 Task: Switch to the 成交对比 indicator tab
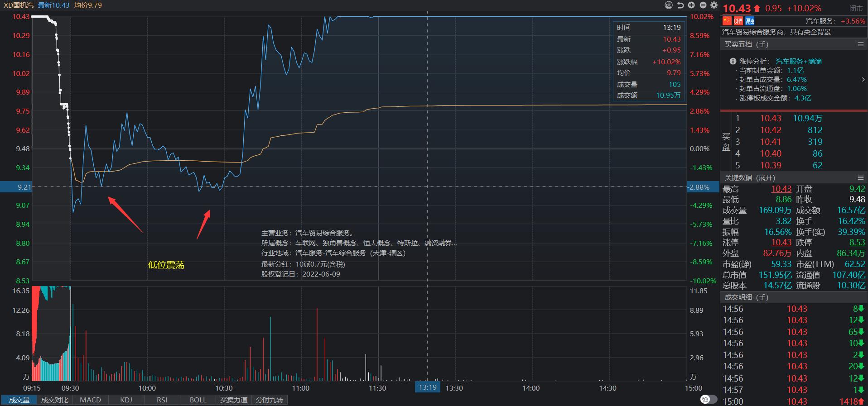[x=55, y=400]
